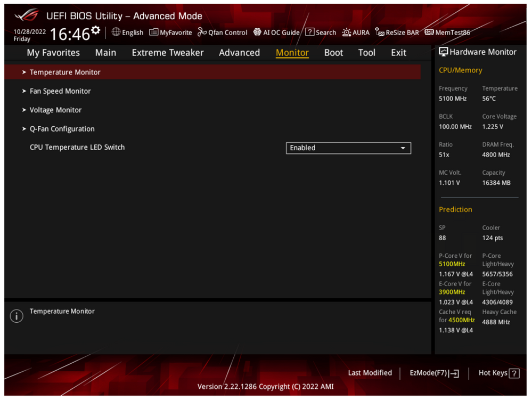
Task: Click the Version 2.22.1286 copyright text
Action: [265, 387]
